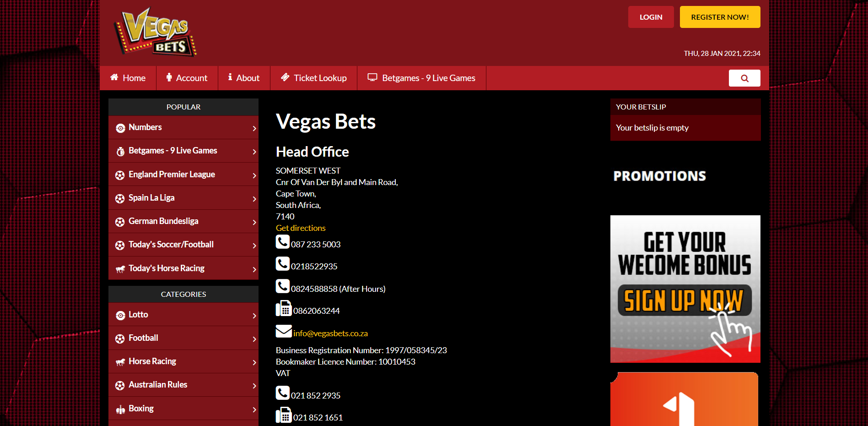
Task: Click the search magnifier button
Action: tap(744, 78)
